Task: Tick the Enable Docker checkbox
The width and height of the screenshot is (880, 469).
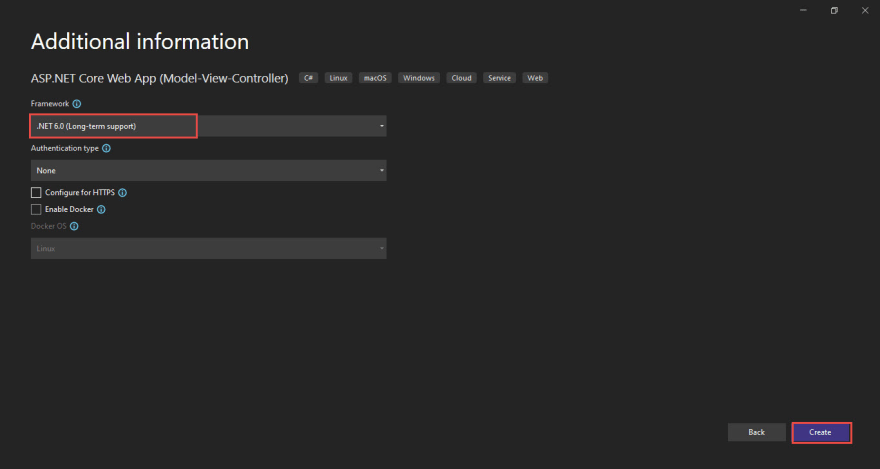Action: pos(36,209)
